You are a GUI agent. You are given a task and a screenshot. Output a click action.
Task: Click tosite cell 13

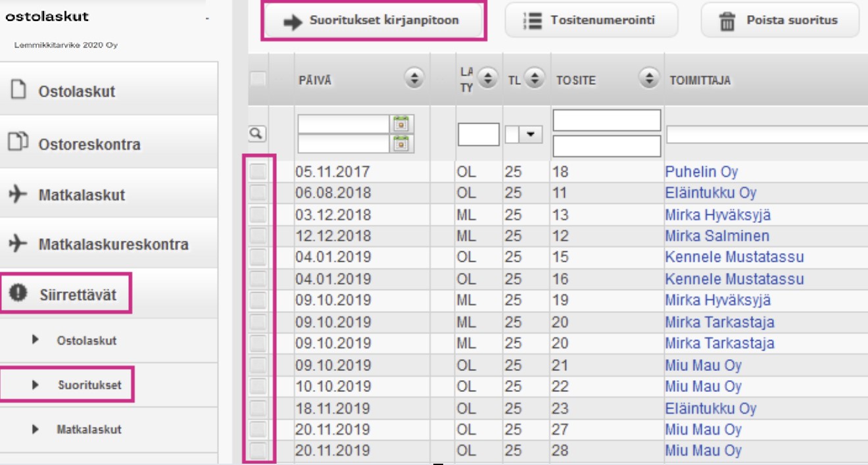tap(560, 215)
